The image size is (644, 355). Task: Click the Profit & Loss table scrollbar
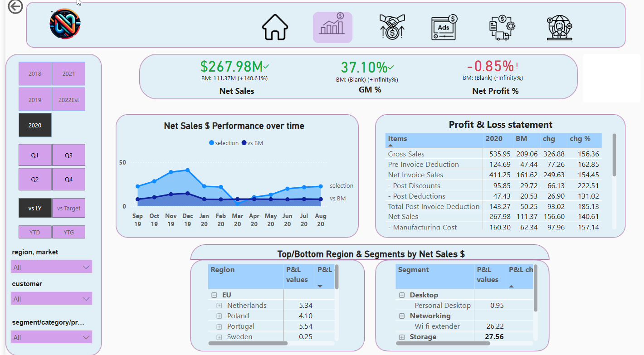click(x=615, y=155)
